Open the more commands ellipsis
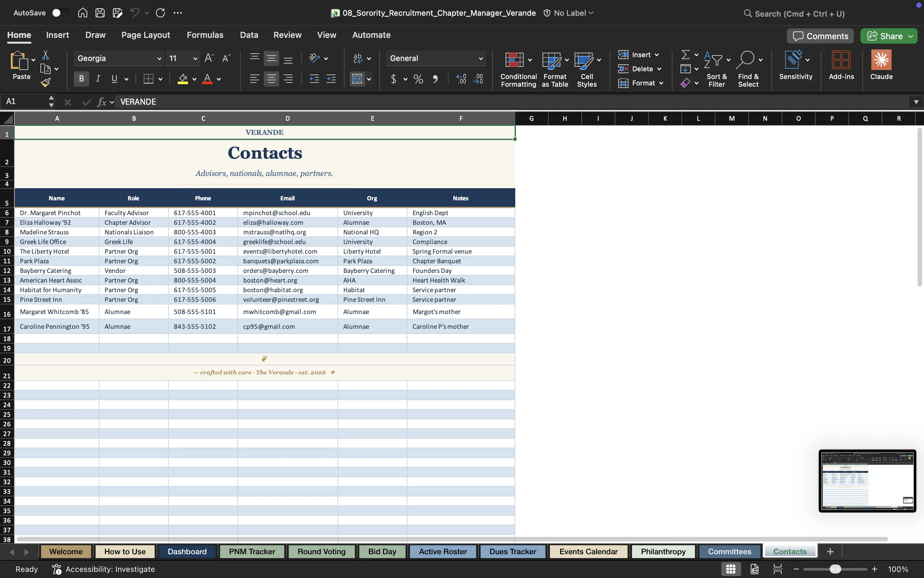The image size is (924, 578). pyautogui.click(x=178, y=13)
